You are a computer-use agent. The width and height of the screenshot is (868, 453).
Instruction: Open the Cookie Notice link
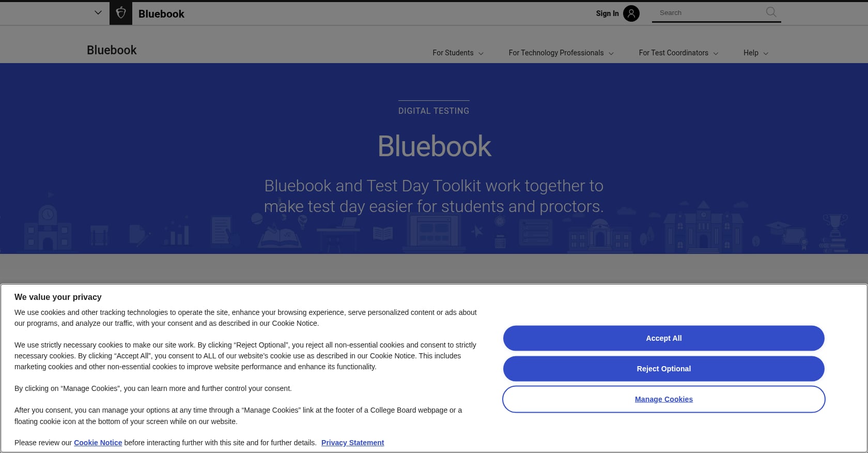point(98,443)
